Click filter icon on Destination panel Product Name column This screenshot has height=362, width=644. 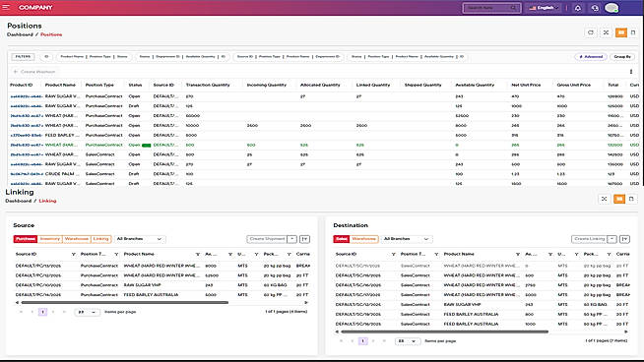coord(518,254)
